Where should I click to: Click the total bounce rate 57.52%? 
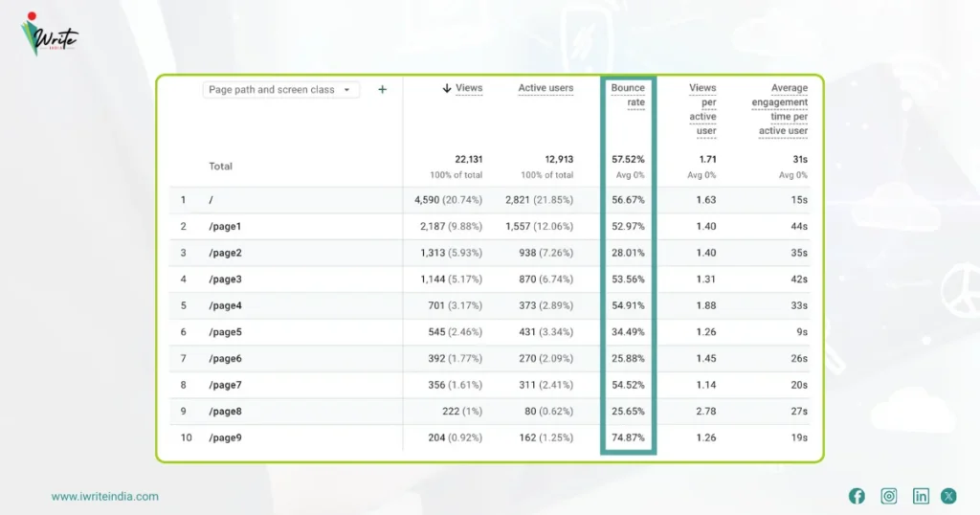pyautogui.click(x=628, y=159)
